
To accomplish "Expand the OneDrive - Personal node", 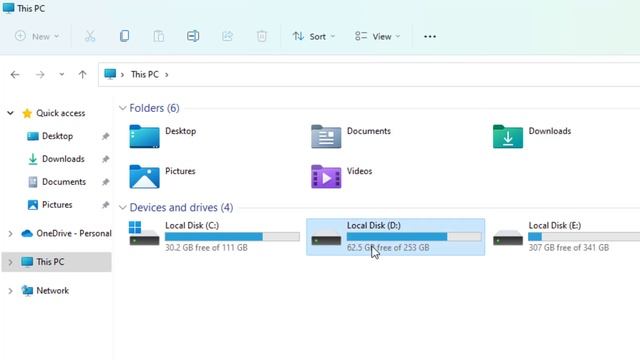I will (10, 233).
